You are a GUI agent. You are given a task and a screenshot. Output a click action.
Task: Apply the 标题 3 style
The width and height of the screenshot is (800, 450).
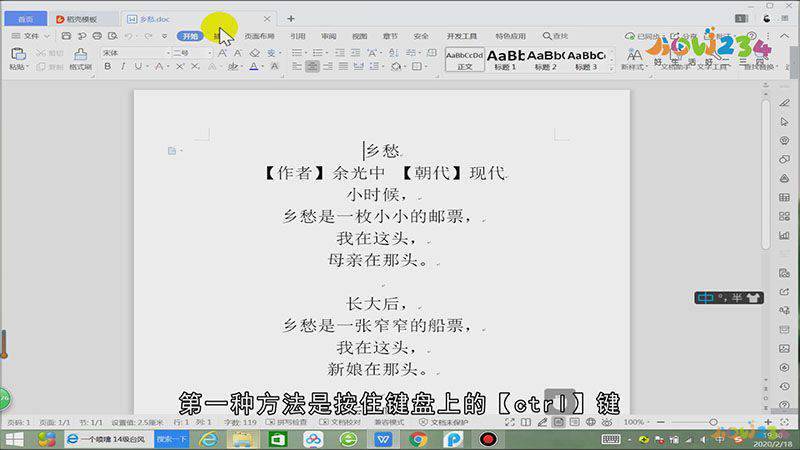(x=586, y=60)
